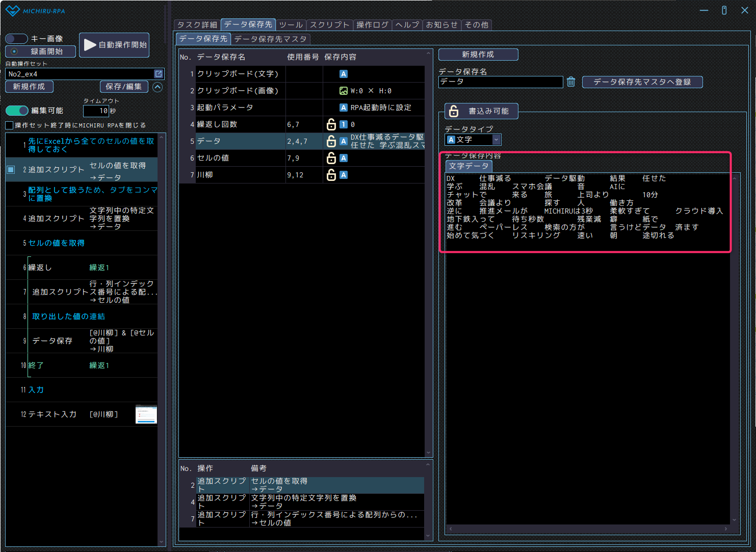Click the open-external icon in the No2_ex4 field
This screenshot has width=756, height=552.
pos(158,74)
